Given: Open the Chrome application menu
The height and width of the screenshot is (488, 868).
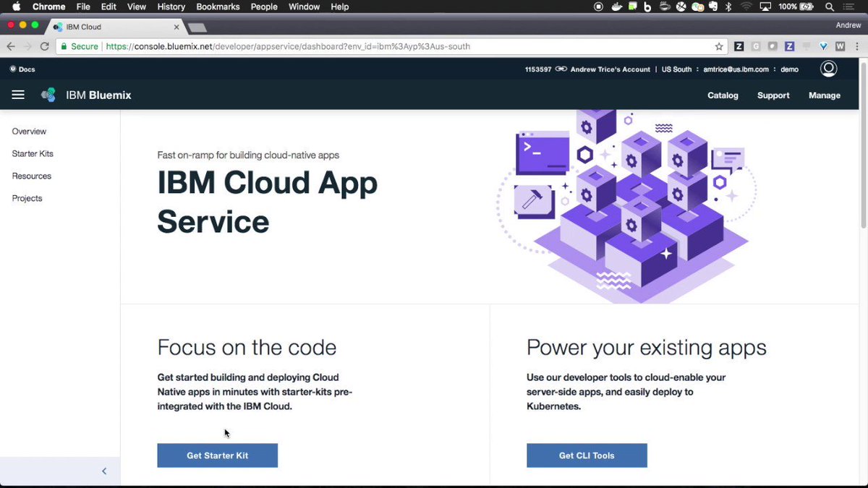Looking at the screenshot, I should click(48, 7).
